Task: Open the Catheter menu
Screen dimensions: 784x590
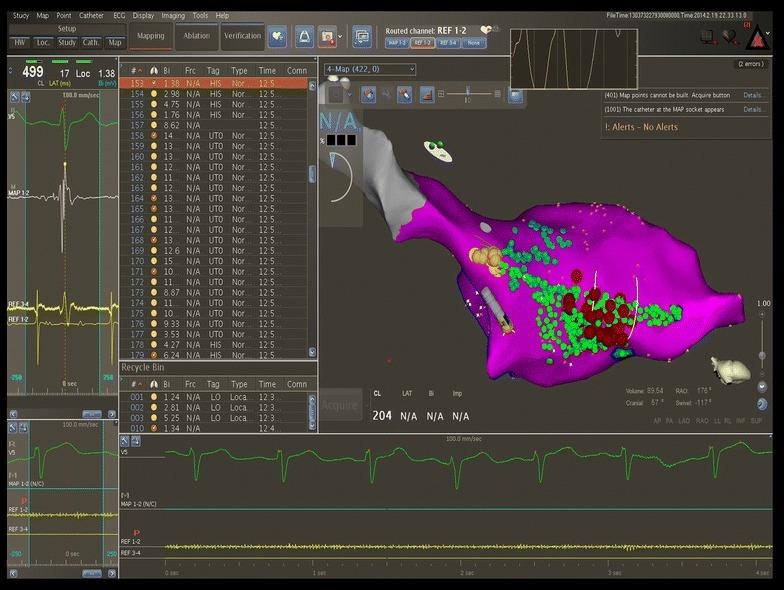Action: [x=91, y=16]
